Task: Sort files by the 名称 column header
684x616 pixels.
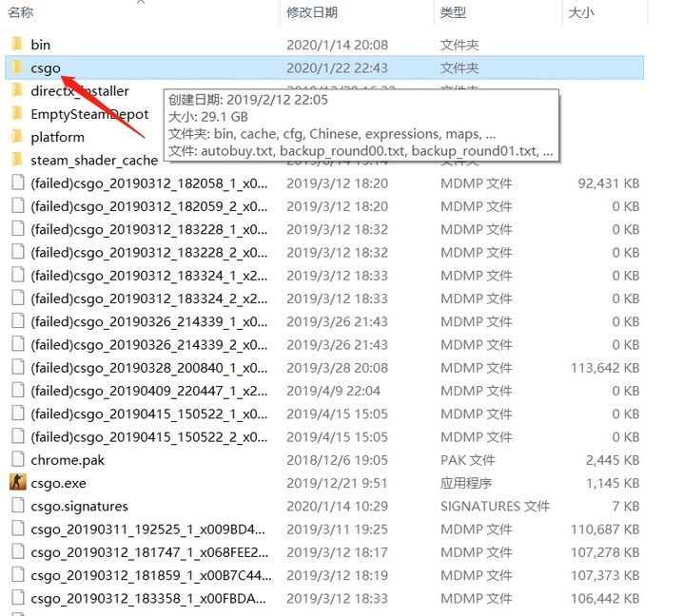Action: tap(21, 12)
